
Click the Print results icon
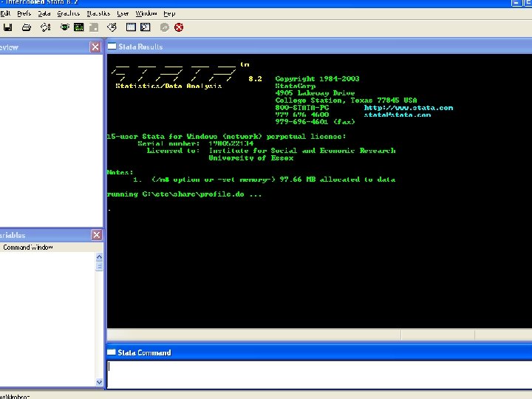point(27,27)
